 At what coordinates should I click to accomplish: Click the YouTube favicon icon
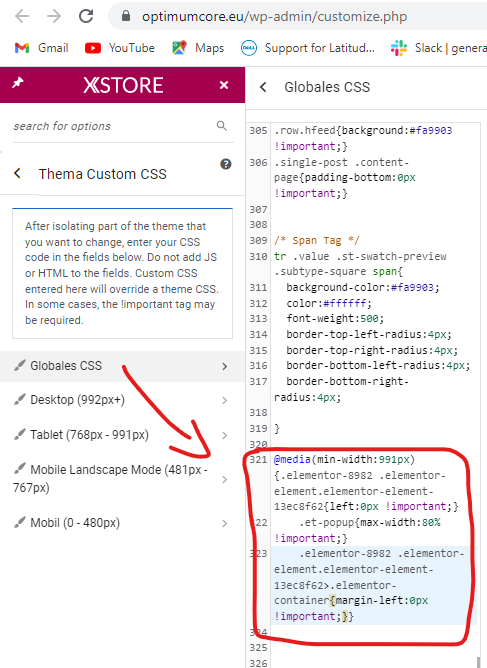click(93, 48)
